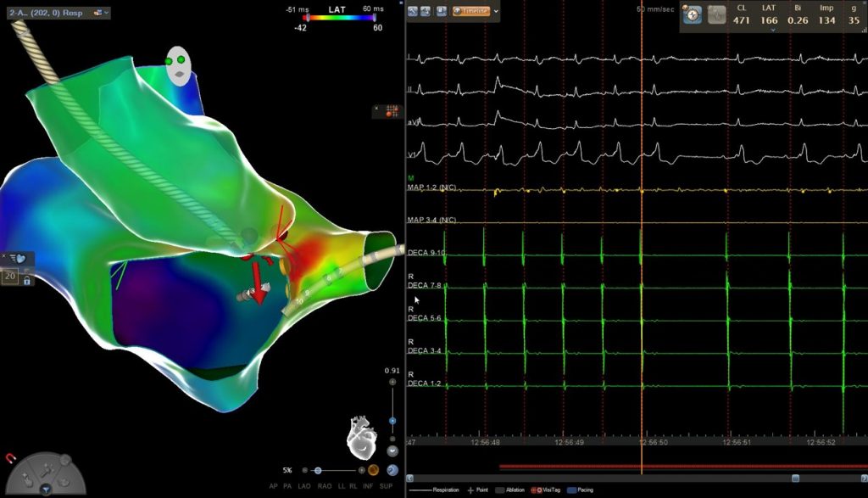Open the chevron dropdown beside the Timeline button

click(x=497, y=11)
